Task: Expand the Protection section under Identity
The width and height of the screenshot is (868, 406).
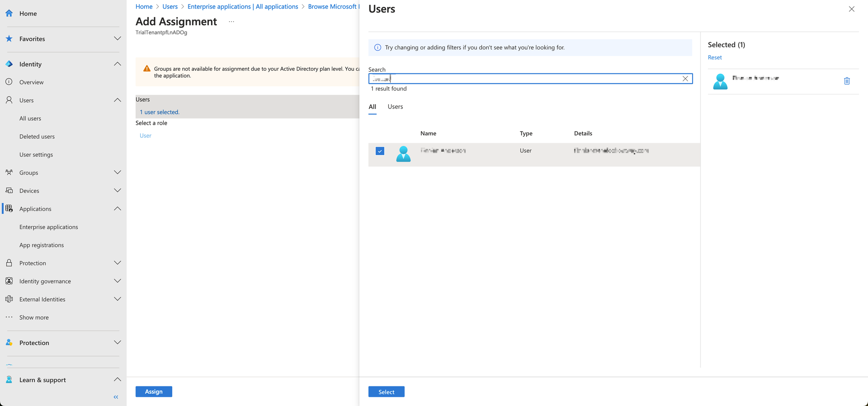Action: point(117,263)
